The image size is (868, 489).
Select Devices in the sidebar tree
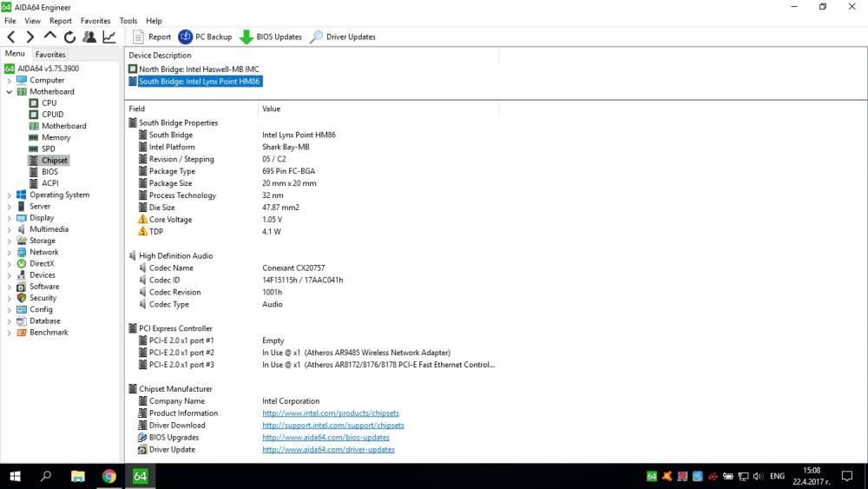(42, 275)
